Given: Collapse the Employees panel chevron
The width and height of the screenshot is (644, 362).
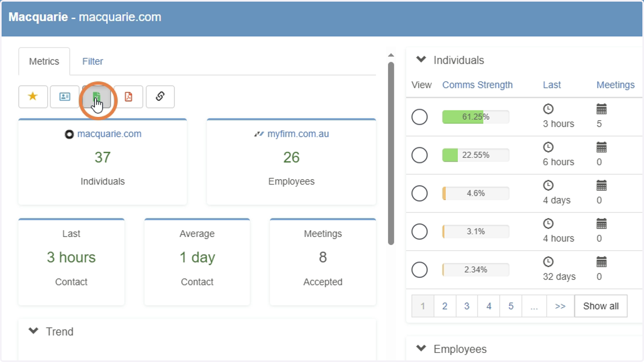Looking at the screenshot, I should 421,349.
